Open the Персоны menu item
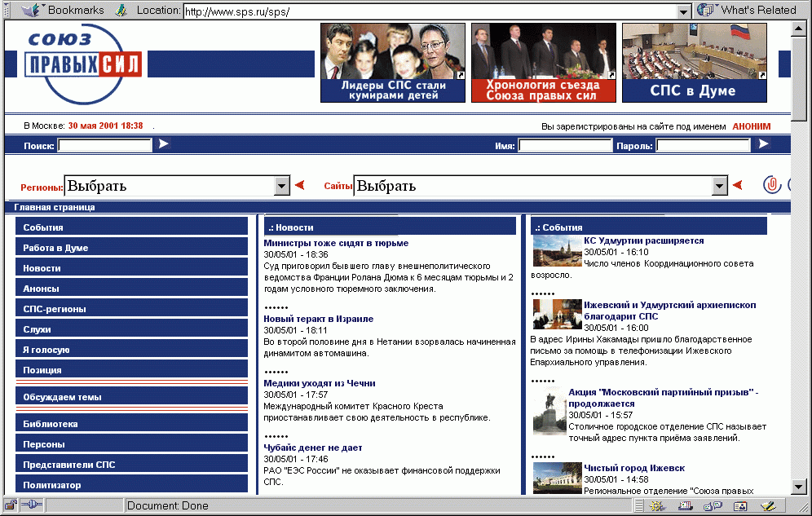Image resolution: width=812 pixels, height=516 pixels. point(131,444)
